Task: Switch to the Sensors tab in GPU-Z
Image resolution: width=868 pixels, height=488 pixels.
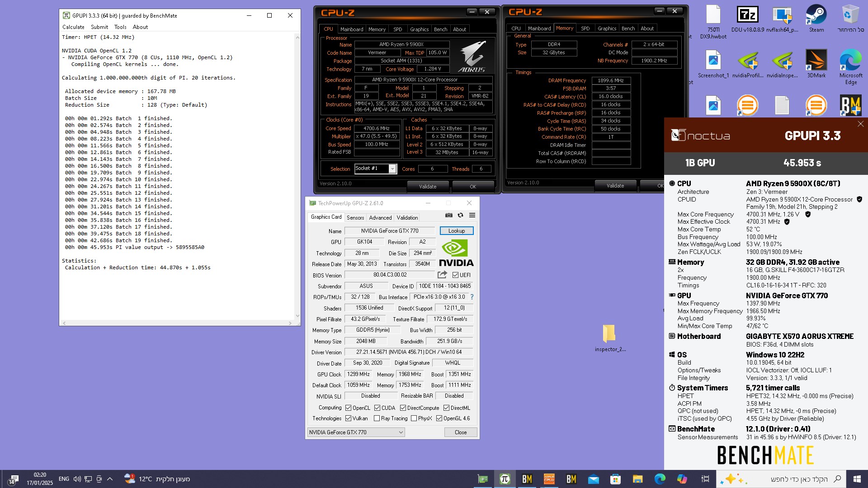Action: click(355, 217)
